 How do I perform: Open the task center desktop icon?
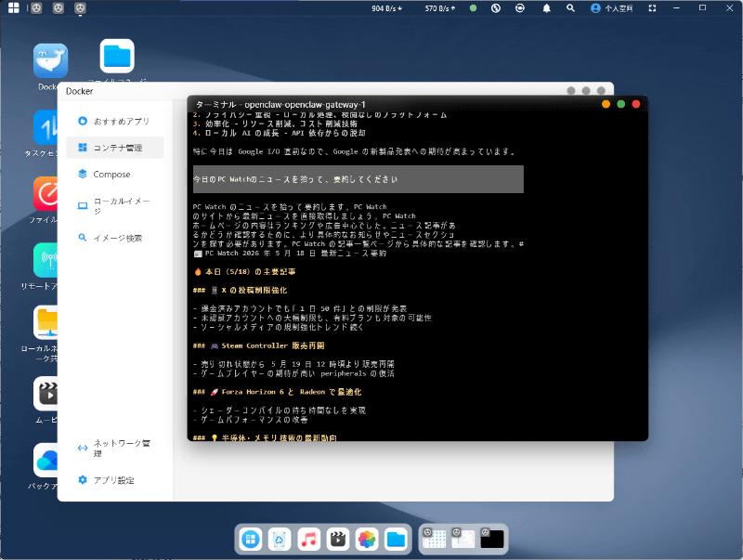click(x=46, y=126)
